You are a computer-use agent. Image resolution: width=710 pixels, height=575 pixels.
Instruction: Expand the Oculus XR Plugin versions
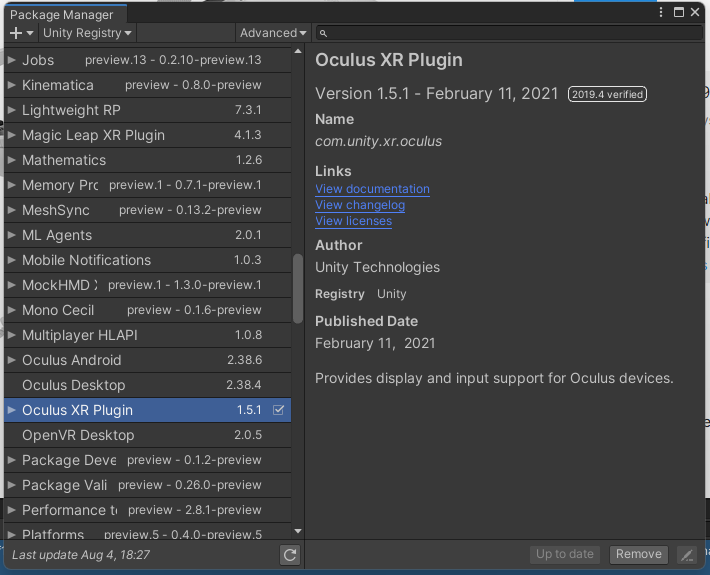[x=12, y=410]
